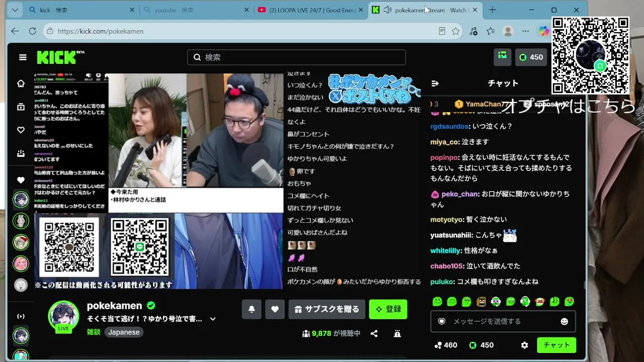Viewport: 644px width, 362px height.
Task: Click the 450 KICKs counter below chat
Action: click(481, 345)
